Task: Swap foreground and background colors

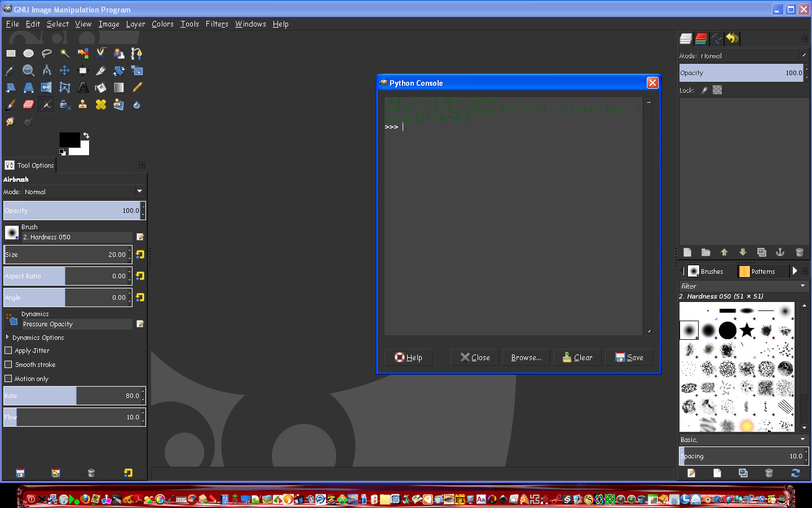Action: click(x=86, y=135)
